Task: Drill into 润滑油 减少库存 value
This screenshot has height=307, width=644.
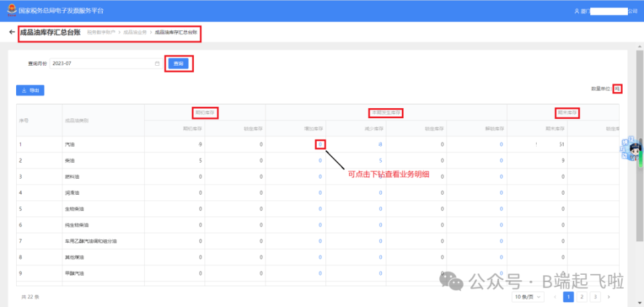Action: pyautogui.click(x=381, y=193)
